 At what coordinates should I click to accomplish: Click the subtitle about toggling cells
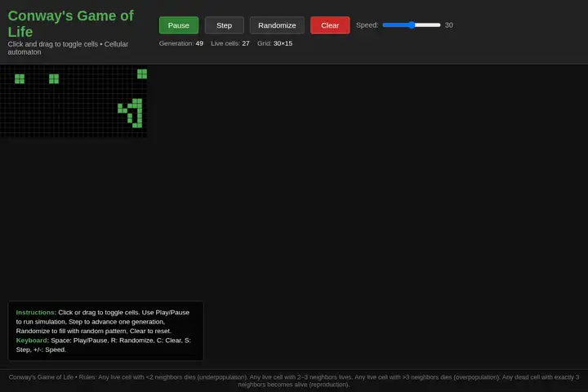click(68, 48)
